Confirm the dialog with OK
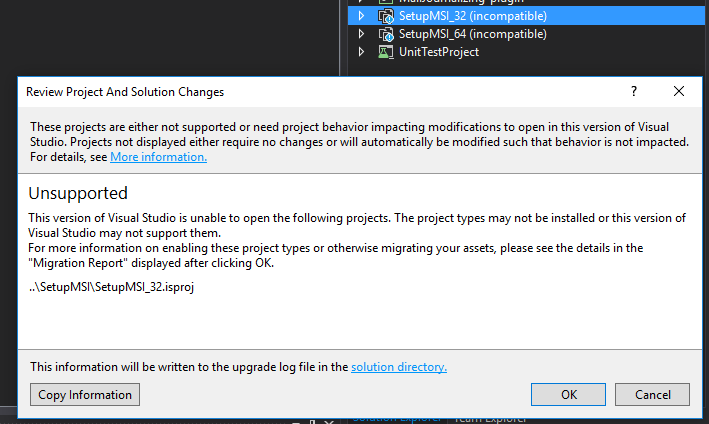 (568, 395)
